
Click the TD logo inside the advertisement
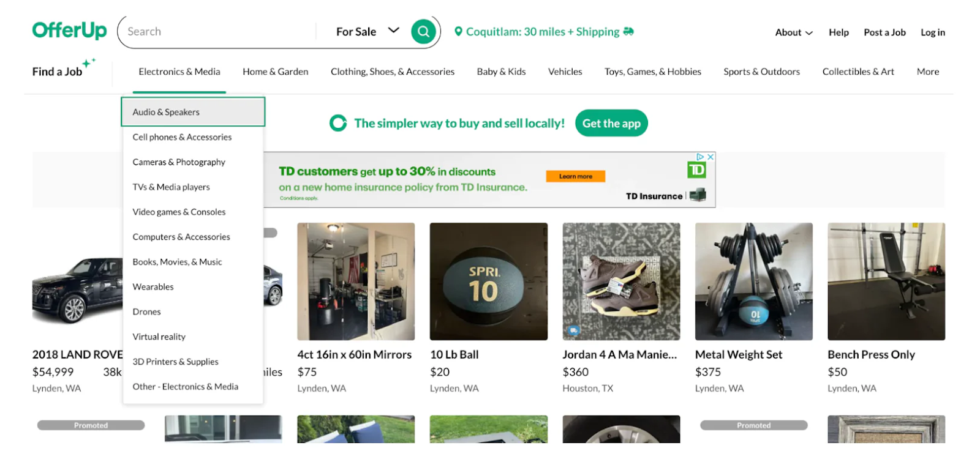pos(697,170)
